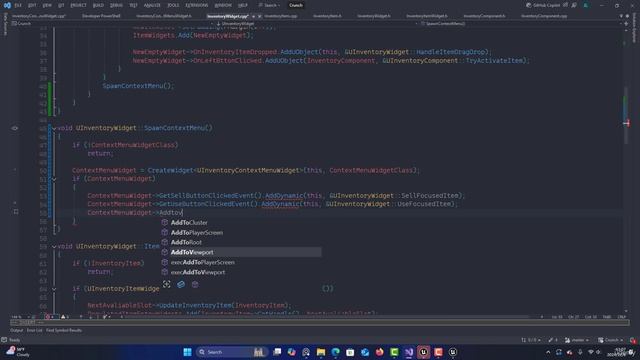Screen dimensions: 640x360
Task: Click the Search box in title bar
Action: tap(269, 5)
